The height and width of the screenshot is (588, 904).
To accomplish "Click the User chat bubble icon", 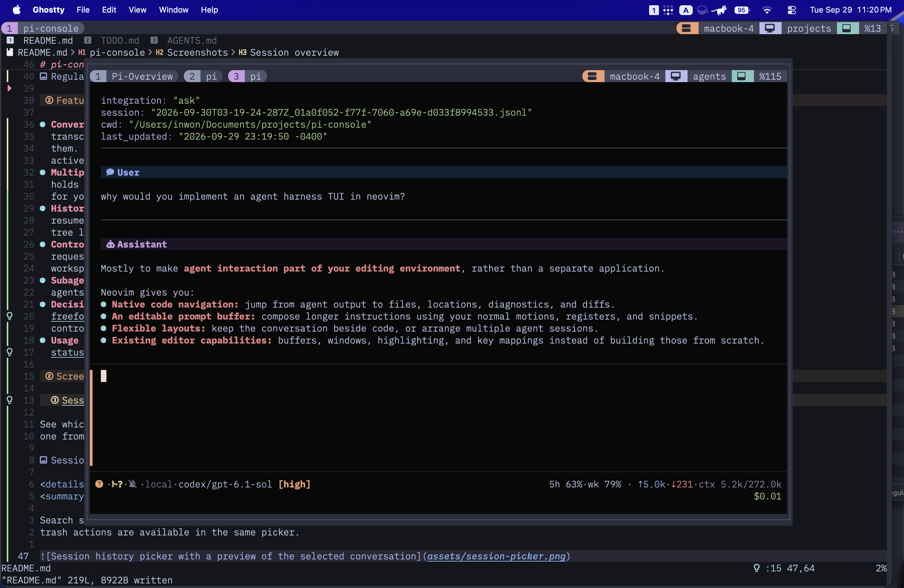I will pyautogui.click(x=110, y=172).
